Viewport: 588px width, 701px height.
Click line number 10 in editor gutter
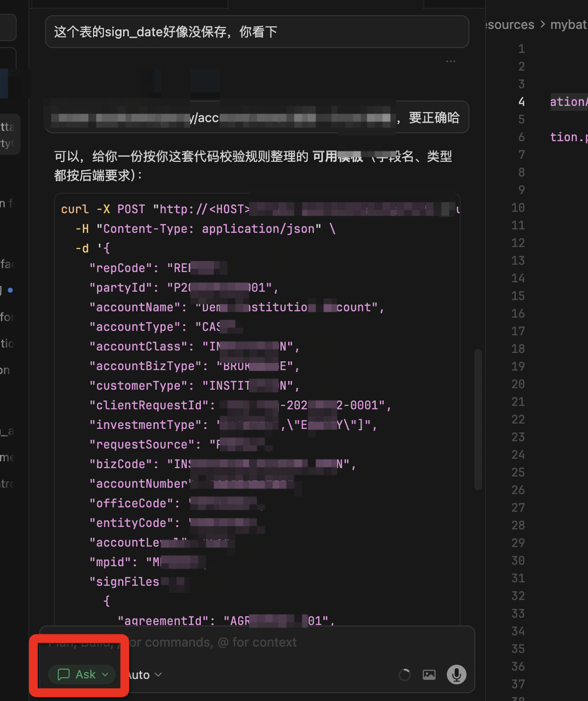click(x=518, y=208)
